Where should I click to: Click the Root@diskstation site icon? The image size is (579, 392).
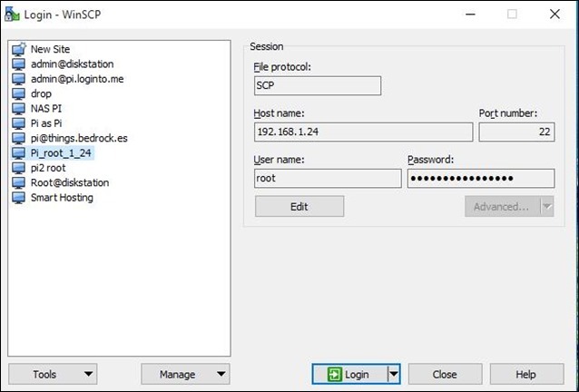click(18, 182)
